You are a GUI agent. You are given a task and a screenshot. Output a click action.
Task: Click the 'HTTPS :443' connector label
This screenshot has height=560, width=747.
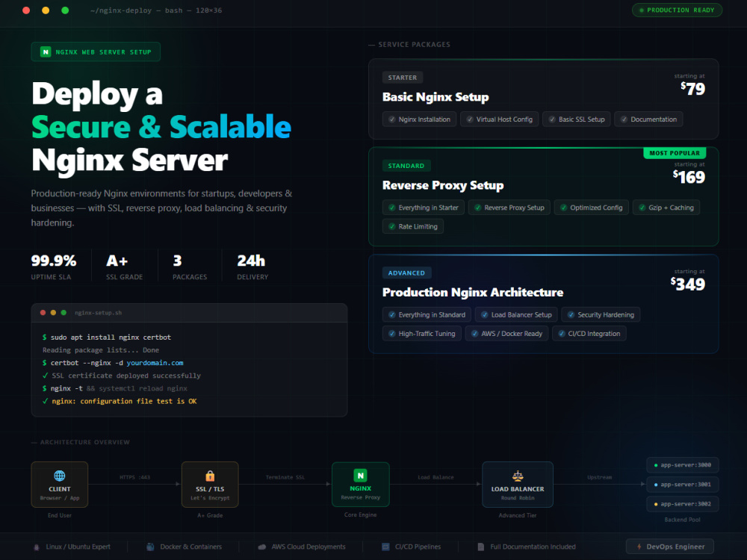(134, 477)
